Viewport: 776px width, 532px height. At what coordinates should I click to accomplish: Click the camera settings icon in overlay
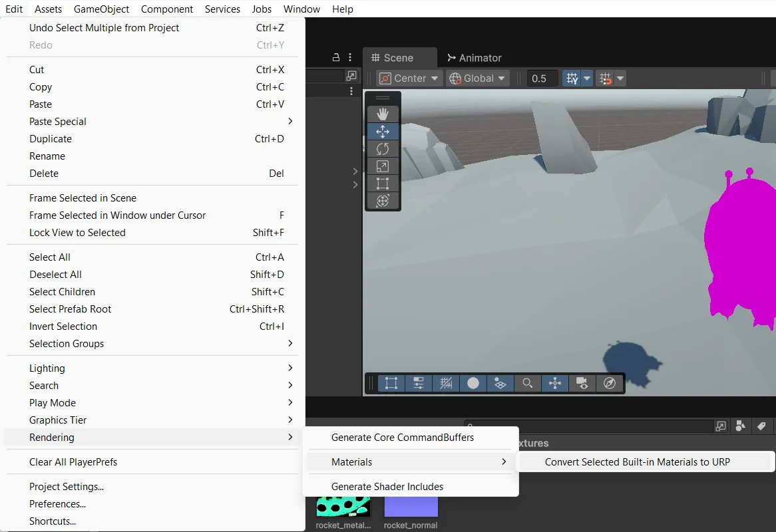point(582,383)
